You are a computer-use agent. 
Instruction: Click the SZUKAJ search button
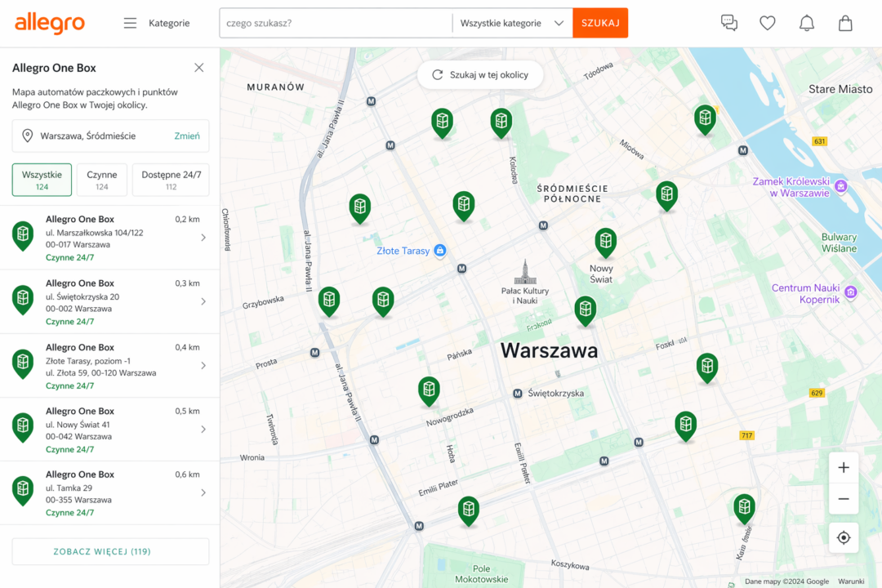[600, 23]
